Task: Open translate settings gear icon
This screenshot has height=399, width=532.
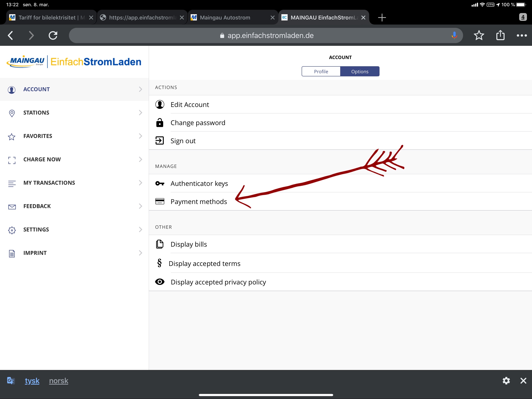Action: coord(506,380)
